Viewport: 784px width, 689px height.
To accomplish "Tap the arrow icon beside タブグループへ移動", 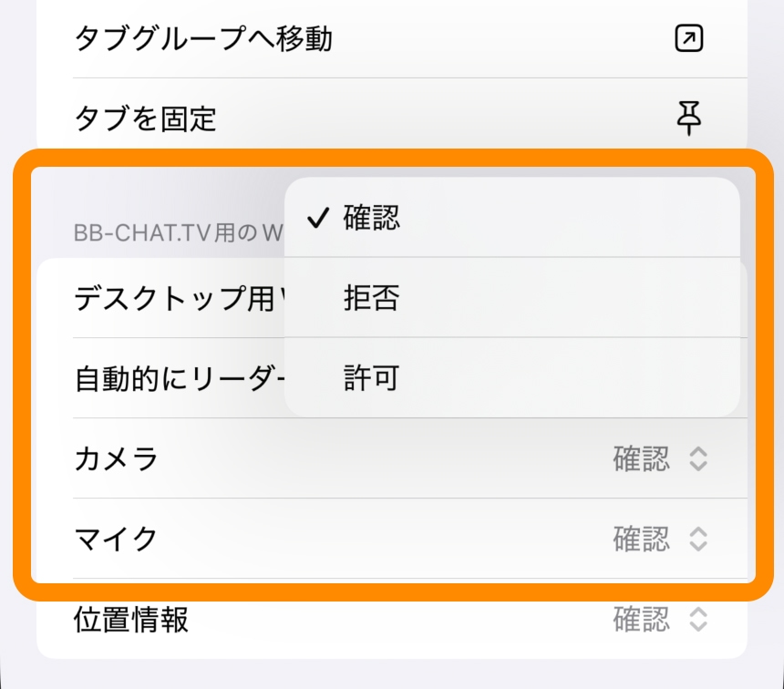I will 689,38.
